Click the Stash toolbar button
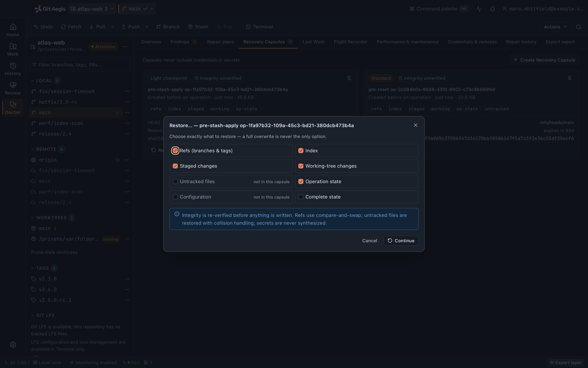588x368 pixels. coord(198,27)
